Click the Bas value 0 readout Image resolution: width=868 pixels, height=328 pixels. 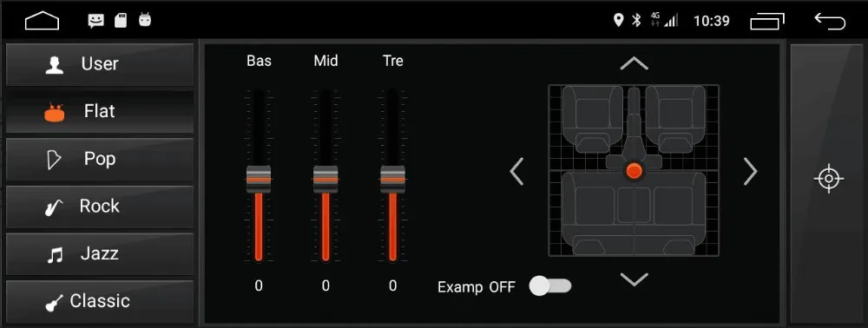point(259,286)
